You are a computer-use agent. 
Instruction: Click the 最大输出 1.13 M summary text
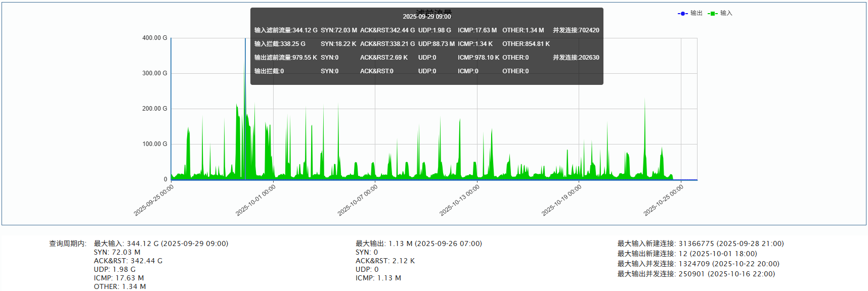[x=418, y=244]
